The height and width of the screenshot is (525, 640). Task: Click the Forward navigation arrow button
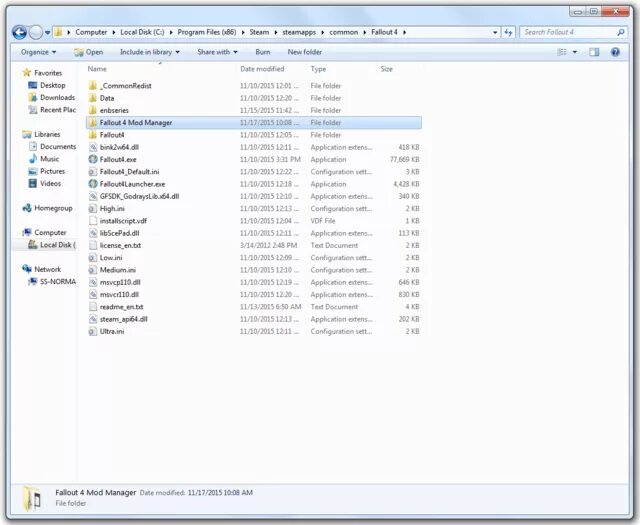pos(36,32)
